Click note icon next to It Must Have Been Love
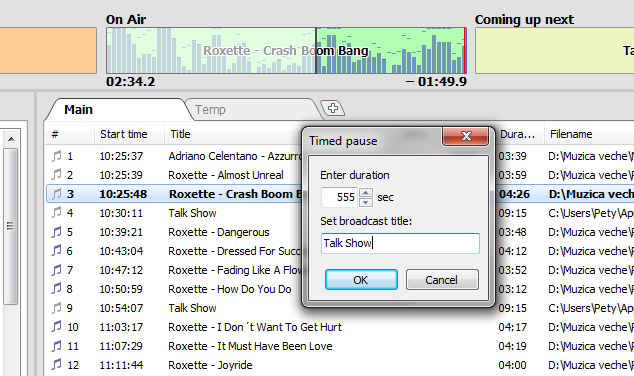Viewport: 634px width, 376px height. tap(57, 346)
